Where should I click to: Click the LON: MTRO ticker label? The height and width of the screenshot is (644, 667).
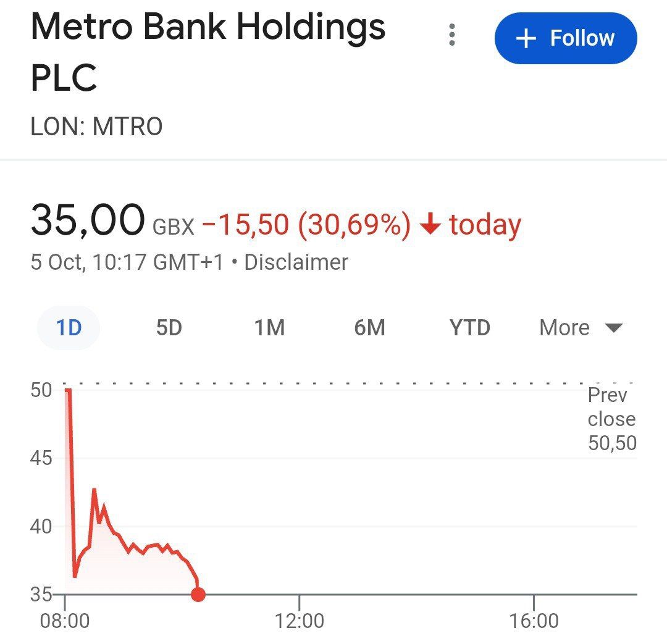pyautogui.click(x=96, y=127)
